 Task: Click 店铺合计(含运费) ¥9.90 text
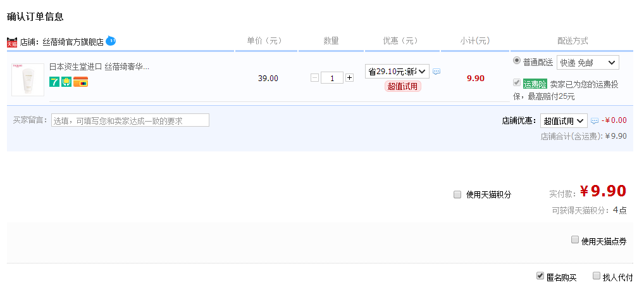pyautogui.click(x=584, y=136)
